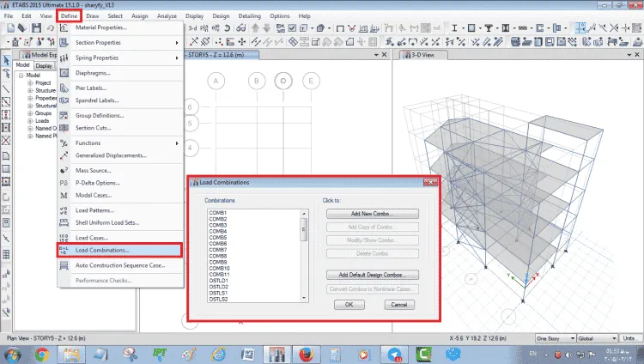Click OK in Load Combinations dialog
Viewport: 644px width, 364px height.
pyautogui.click(x=349, y=305)
